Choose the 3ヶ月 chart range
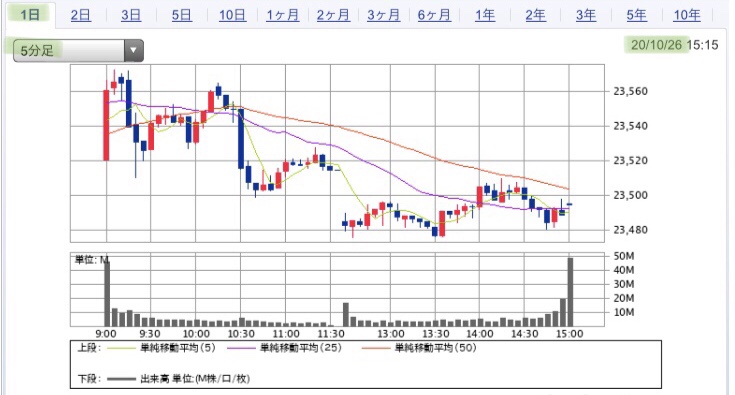The width and height of the screenshot is (735, 395). 383,15
